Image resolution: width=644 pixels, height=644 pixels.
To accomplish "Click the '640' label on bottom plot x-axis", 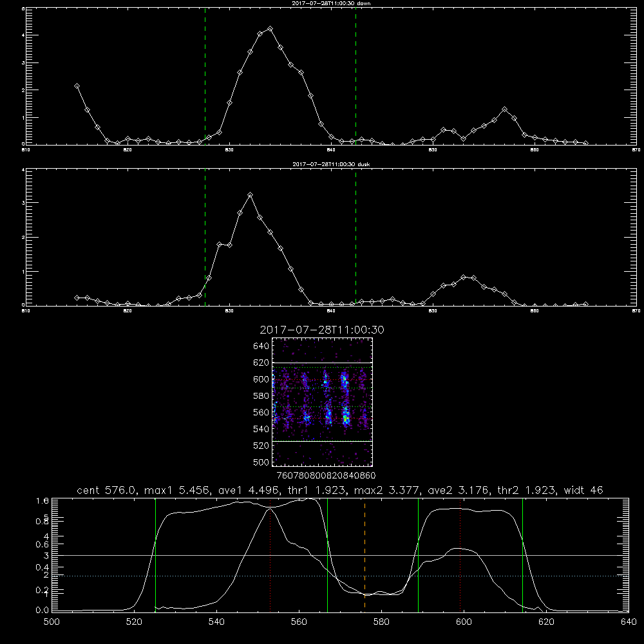I will pyautogui.click(x=629, y=622).
